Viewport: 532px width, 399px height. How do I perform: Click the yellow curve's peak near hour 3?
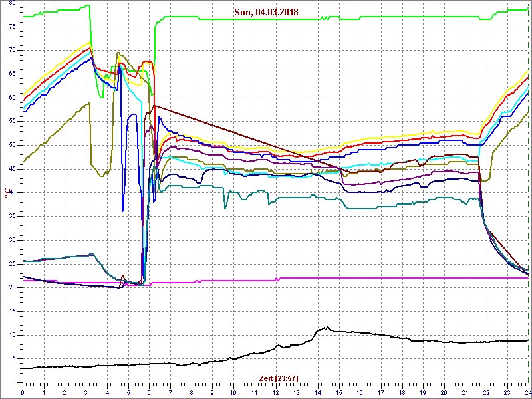tap(90, 43)
